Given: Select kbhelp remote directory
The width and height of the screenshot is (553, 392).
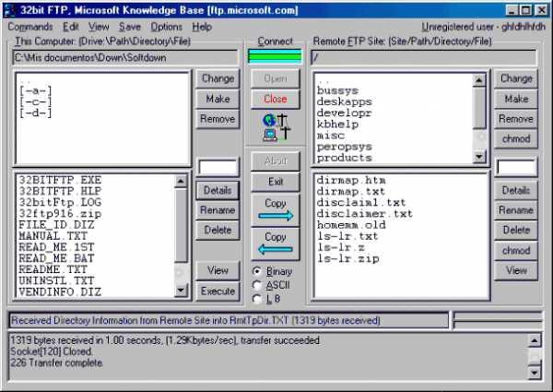Looking at the screenshot, I should [x=338, y=124].
